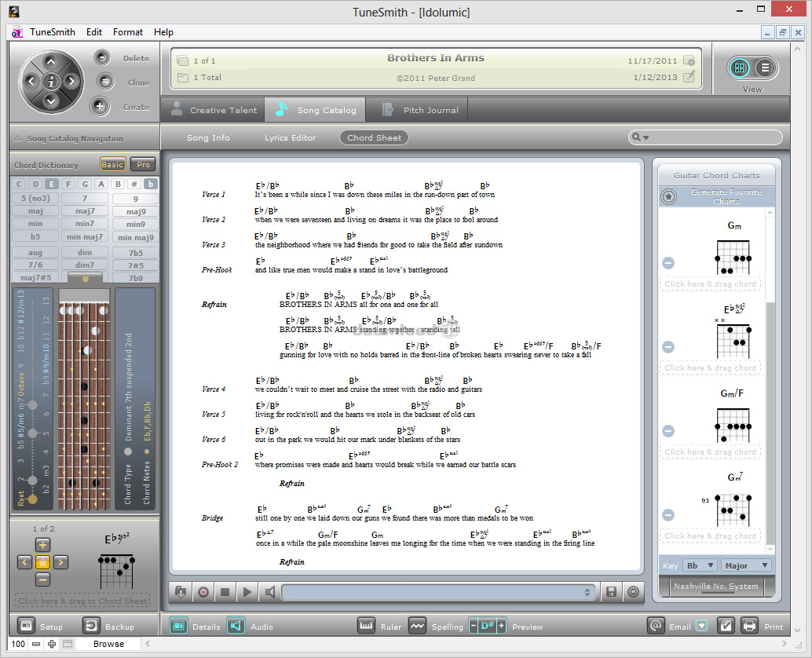
Task: Open the Help menu
Action: [x=163, y=32]
